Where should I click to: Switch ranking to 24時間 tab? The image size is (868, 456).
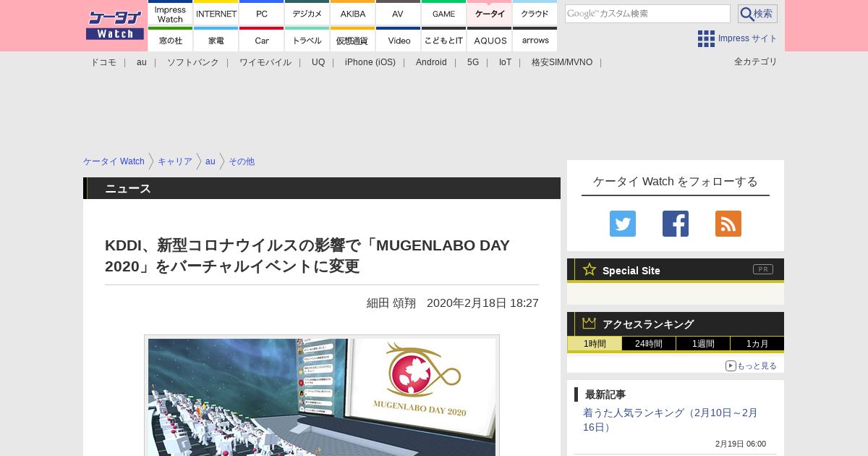[649, 344]
